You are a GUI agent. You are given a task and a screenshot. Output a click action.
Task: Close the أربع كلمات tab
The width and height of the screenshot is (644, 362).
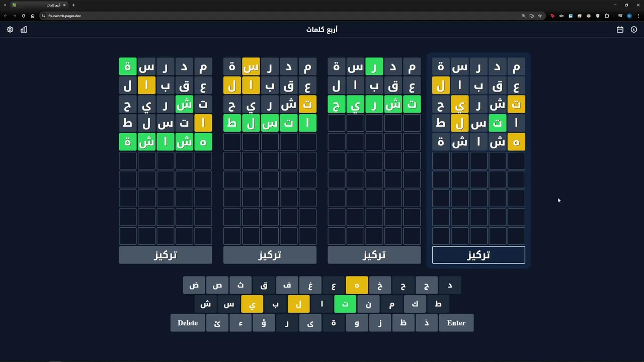click(x=64, y=5)
